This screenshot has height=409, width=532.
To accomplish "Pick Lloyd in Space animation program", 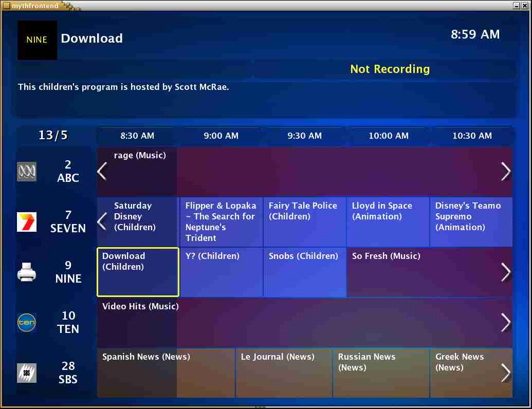I will 388,221.
